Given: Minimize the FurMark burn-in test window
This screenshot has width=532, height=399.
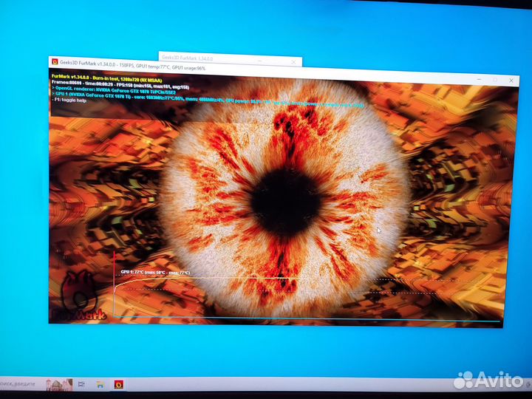Looking at the screenshot, I should tap(479, 79).
